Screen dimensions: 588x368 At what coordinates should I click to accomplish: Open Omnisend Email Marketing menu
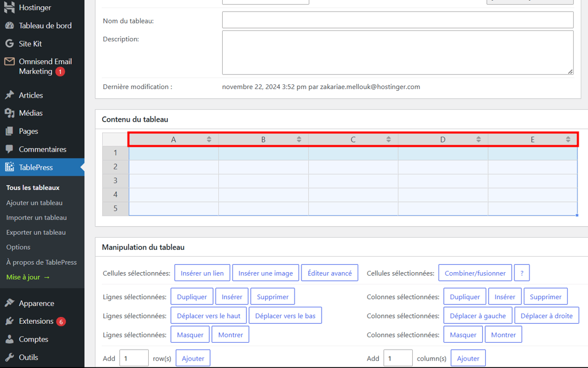pyautogui.click(x=45, y=67)
